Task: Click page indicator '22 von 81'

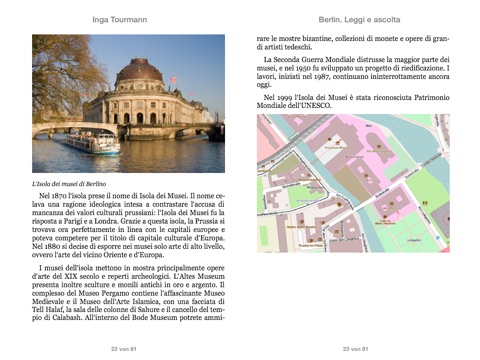Action: pos(124,349)
